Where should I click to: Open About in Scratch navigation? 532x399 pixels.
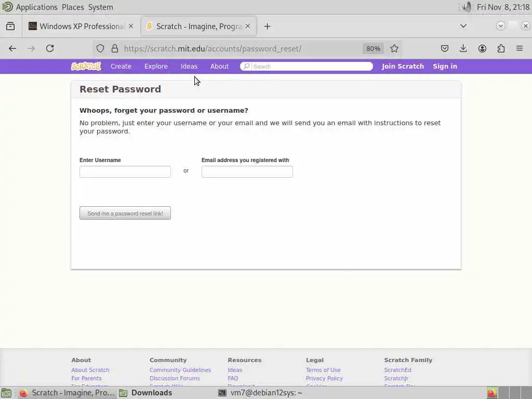(219, 66)
